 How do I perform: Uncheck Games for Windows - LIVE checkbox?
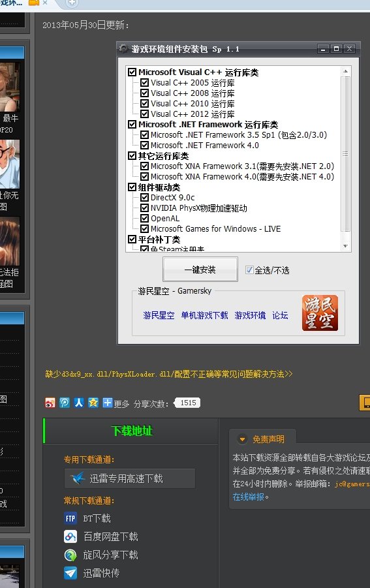144,229
